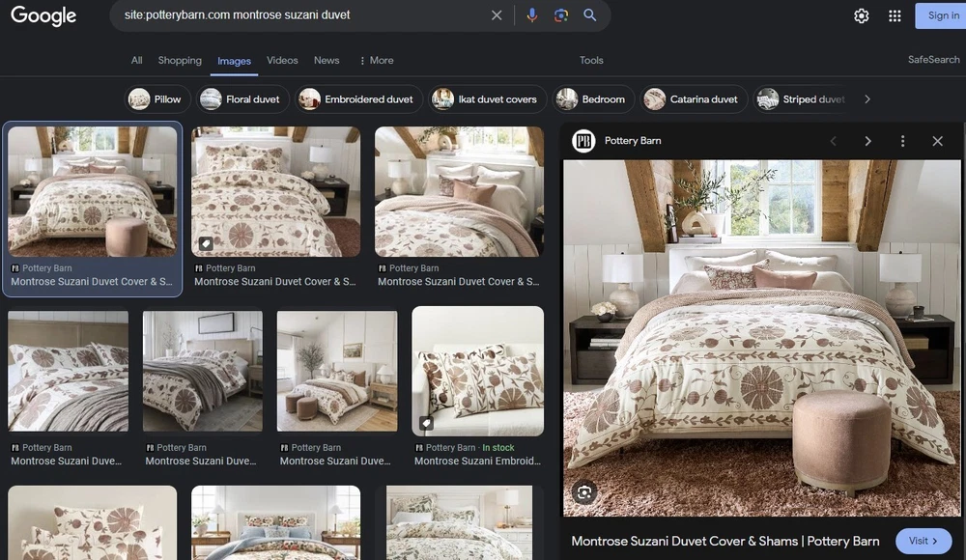Start a voice search with the microphone
The height and width of the screenshot is (560, 966).
click(532, 15)
